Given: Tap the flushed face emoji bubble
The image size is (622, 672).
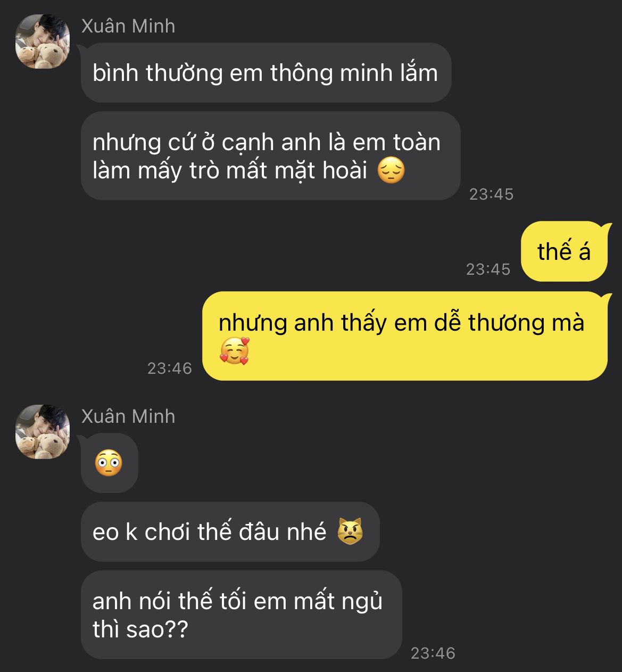Looking at the screenshot, I should tap(109, 463).
